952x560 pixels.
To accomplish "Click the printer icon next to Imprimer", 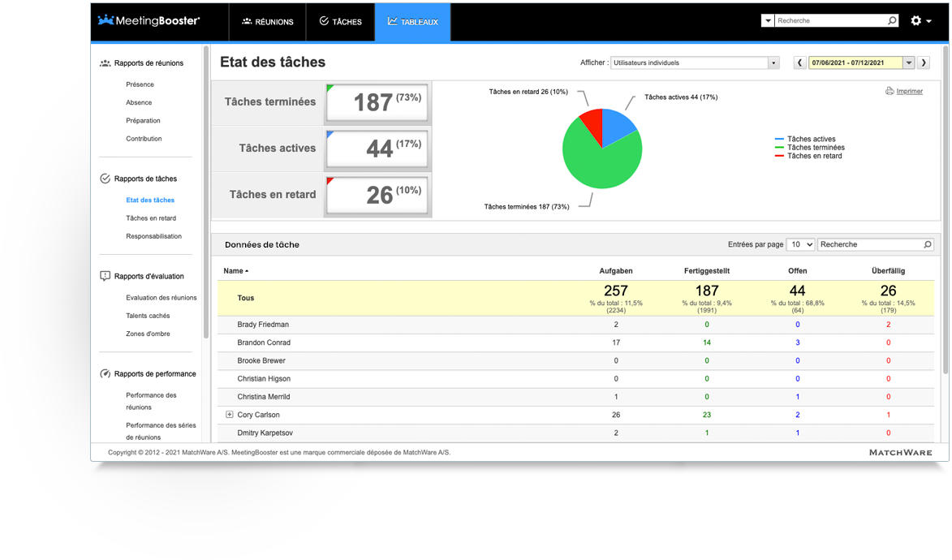I will (890, 91).
